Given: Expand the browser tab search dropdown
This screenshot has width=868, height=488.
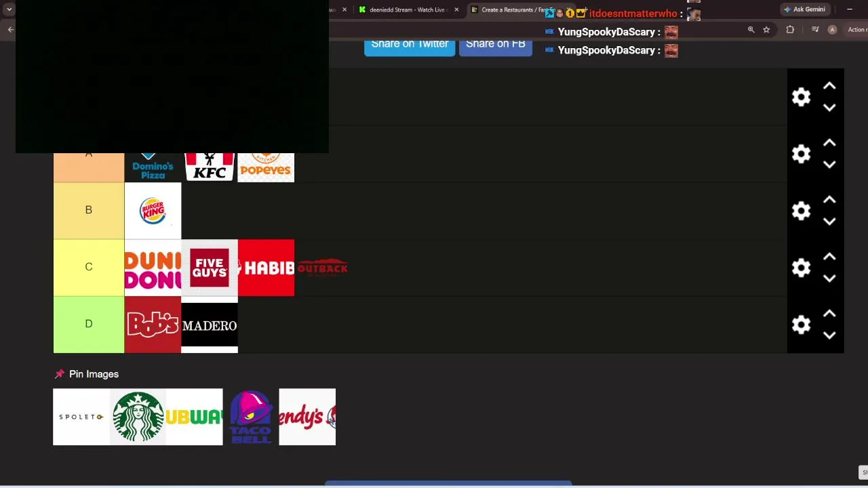Looking at the screenshot, I should click(x=9, y=9).
